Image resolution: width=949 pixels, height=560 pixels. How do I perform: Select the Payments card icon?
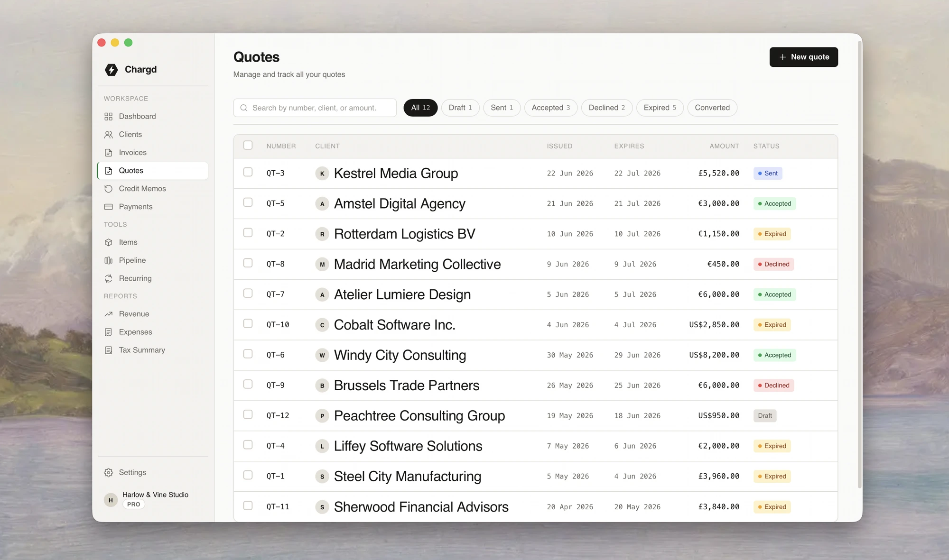click(x=109, y=207)
